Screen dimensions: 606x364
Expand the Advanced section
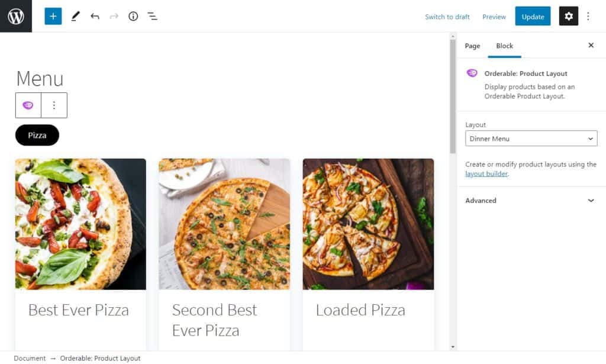(531, 201)
